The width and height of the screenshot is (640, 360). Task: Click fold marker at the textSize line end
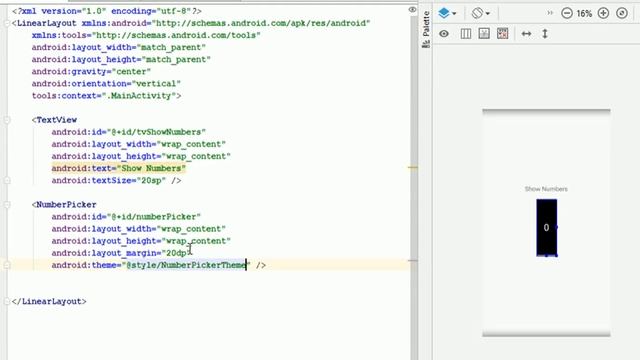coord(7,180)
